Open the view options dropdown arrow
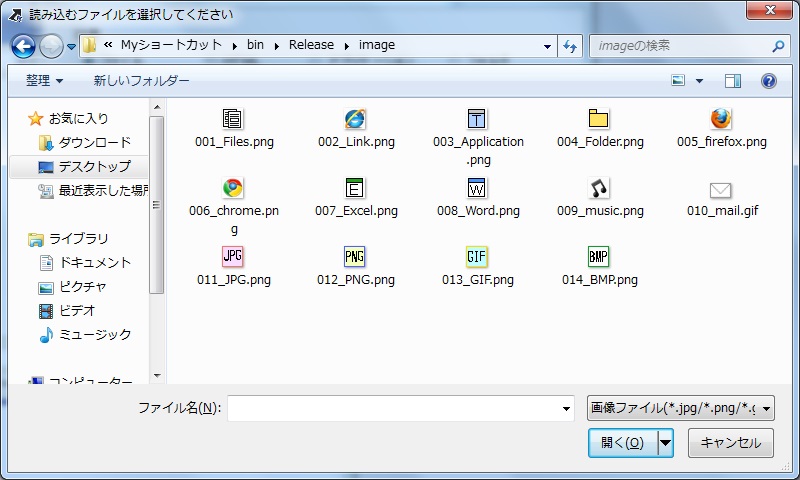 click(699, 81)
